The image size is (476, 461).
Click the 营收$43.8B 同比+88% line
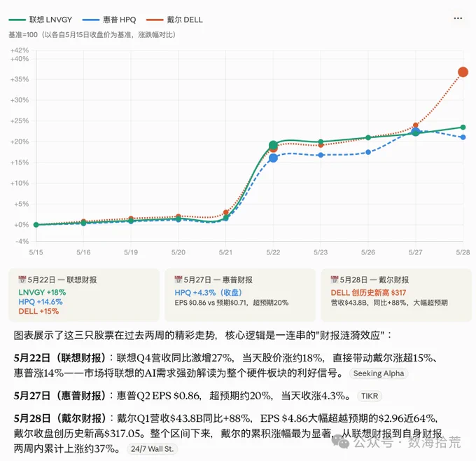click(x=389, y=303)
